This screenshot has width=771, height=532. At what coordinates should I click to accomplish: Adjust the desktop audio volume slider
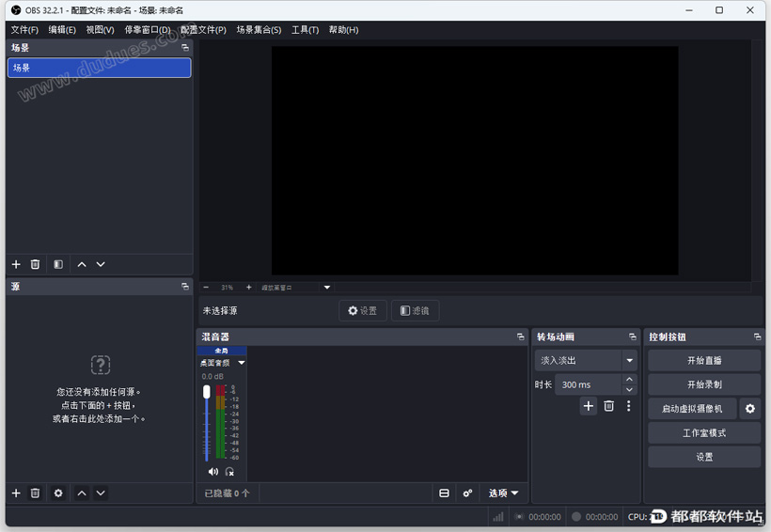coord(207,423)
